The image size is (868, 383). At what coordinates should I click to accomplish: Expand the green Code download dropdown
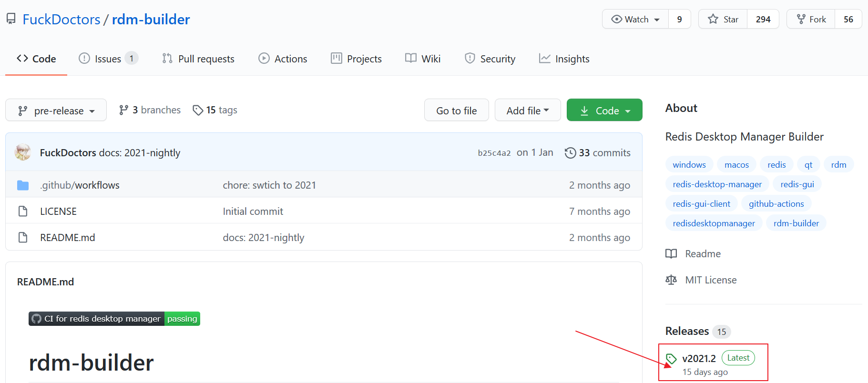pos(604,111)
